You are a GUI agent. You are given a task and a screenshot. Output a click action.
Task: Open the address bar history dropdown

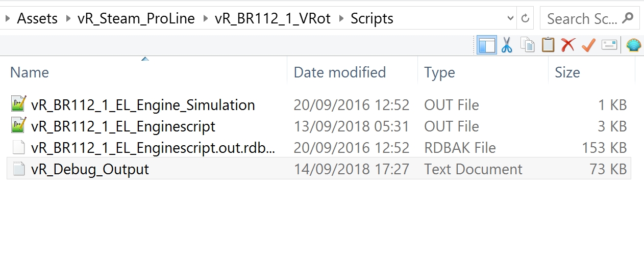510,19
